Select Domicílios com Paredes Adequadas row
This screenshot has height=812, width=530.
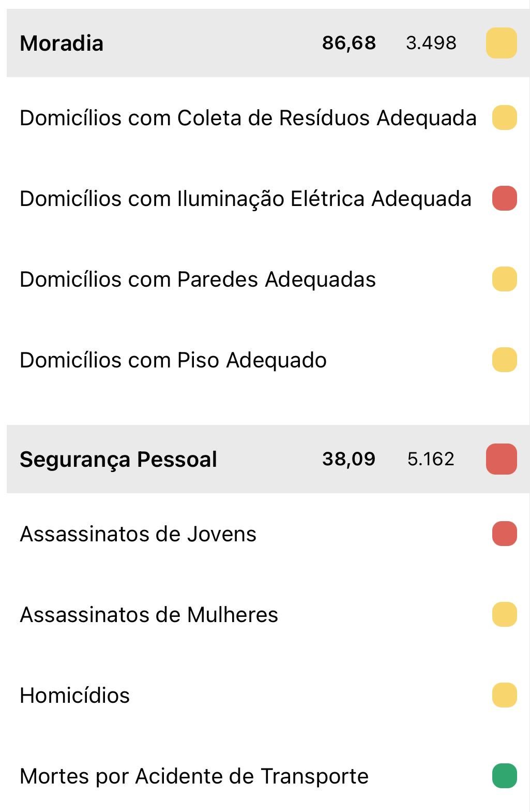point(198,279)
